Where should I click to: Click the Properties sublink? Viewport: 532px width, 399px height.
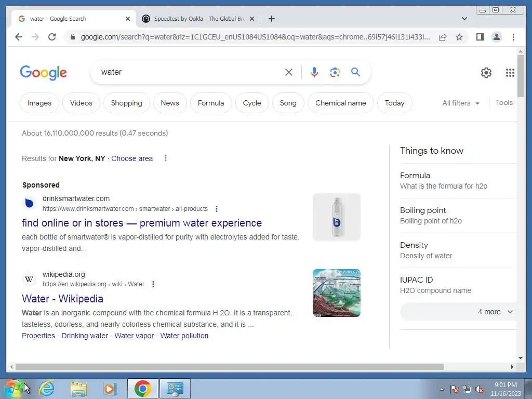38,336
